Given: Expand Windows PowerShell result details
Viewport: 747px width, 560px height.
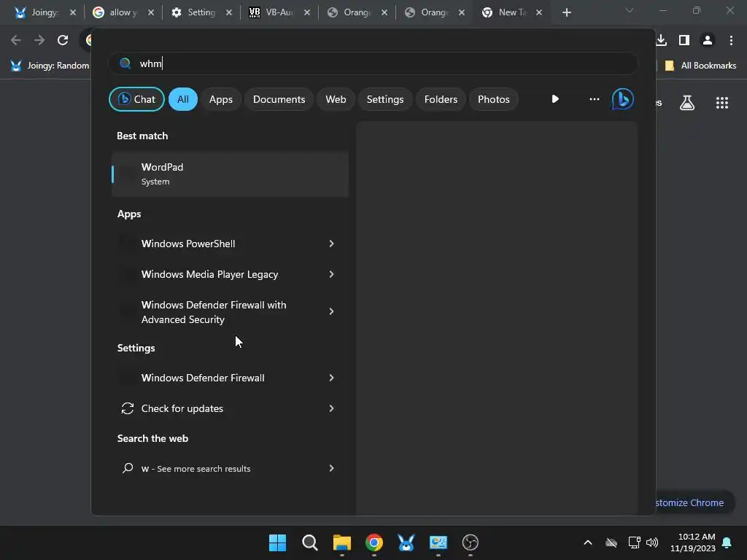Looking at the screenshot, I should point(331,244).
